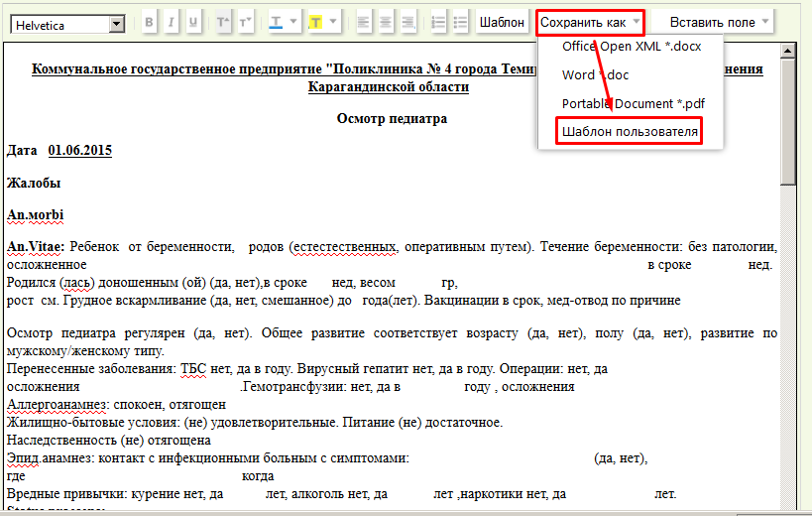
Task: Toggle italic formatting button
Action: tap(171, 22)
